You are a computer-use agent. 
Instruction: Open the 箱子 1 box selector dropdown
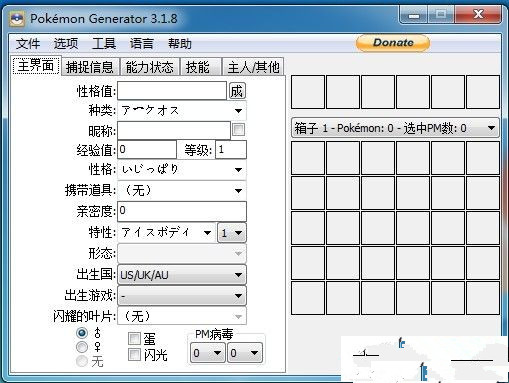395,128
